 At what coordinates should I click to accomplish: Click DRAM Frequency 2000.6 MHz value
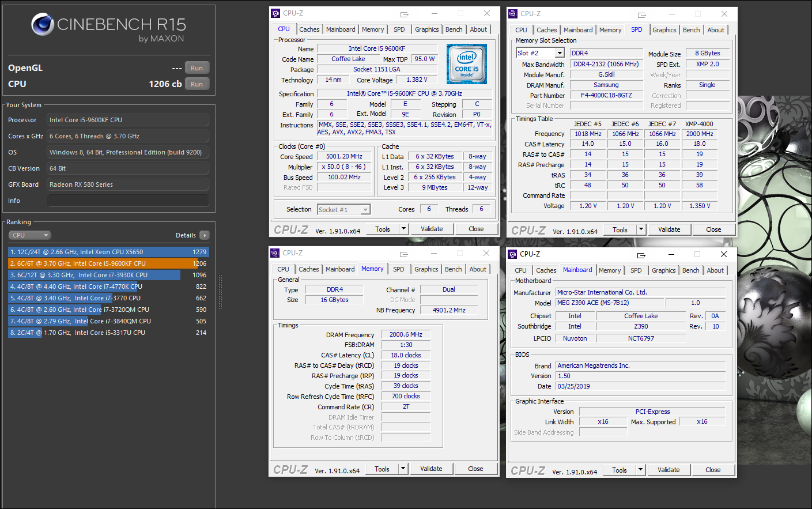click(x=406, y=334)
